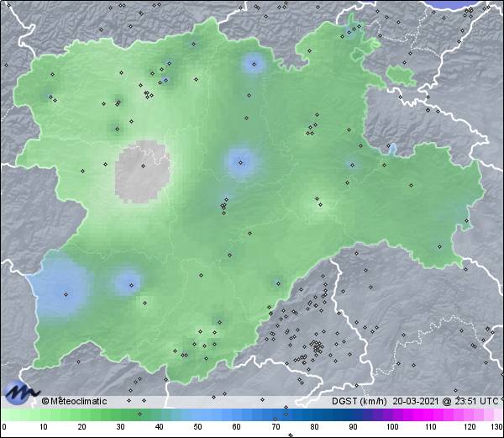The width and height of the screenshot is (504, 438).
Task: Click the ©Meteoclimatic copyright text
Action: click(74, 401)
